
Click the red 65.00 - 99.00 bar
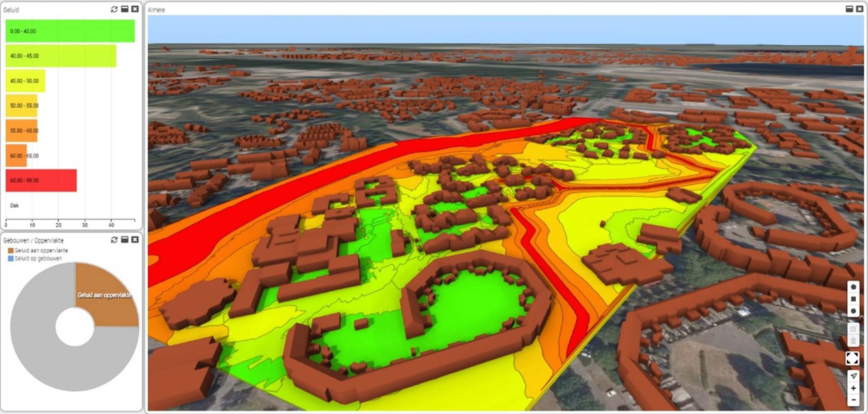pyautogui.click(x=41, y=181)
